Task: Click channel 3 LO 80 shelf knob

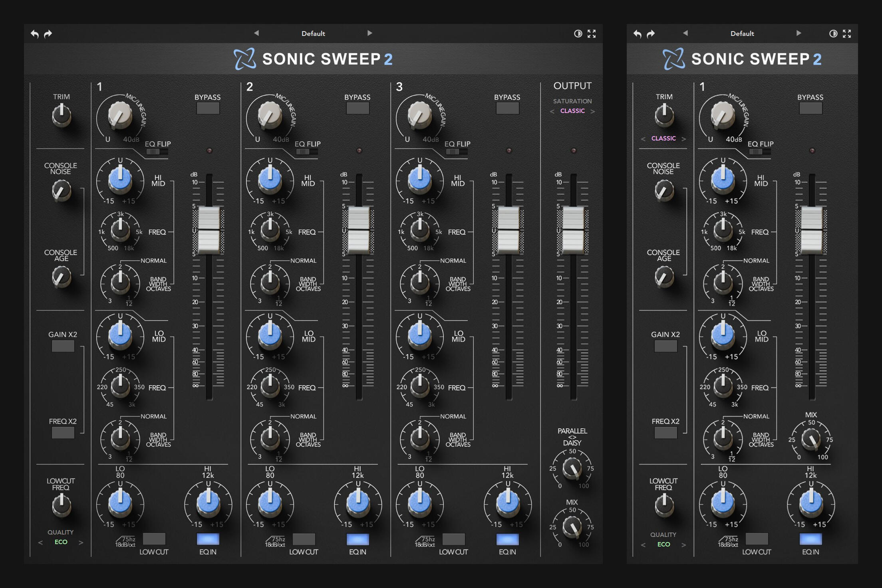Action: 420,502
